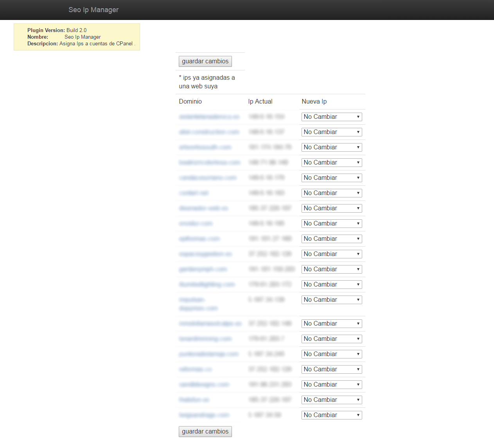494x448 pixels.
Task: Open the first domain link in the table
Action: tap(209, 117)
